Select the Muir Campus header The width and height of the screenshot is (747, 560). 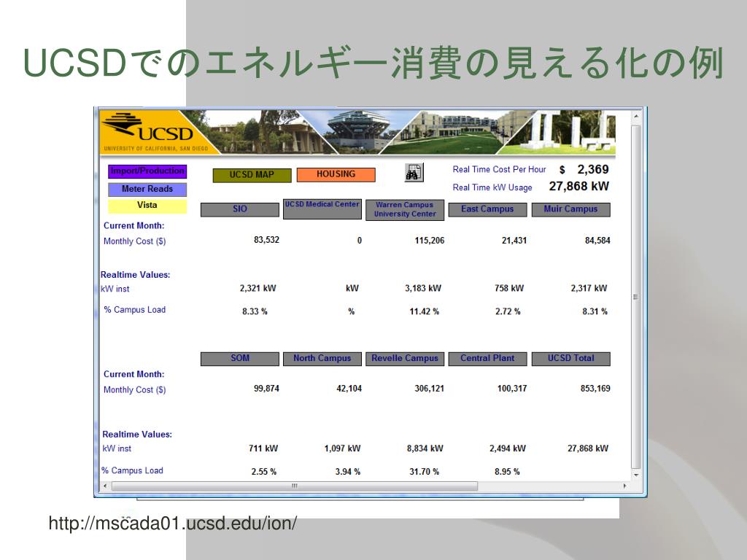tap(570, 209)
